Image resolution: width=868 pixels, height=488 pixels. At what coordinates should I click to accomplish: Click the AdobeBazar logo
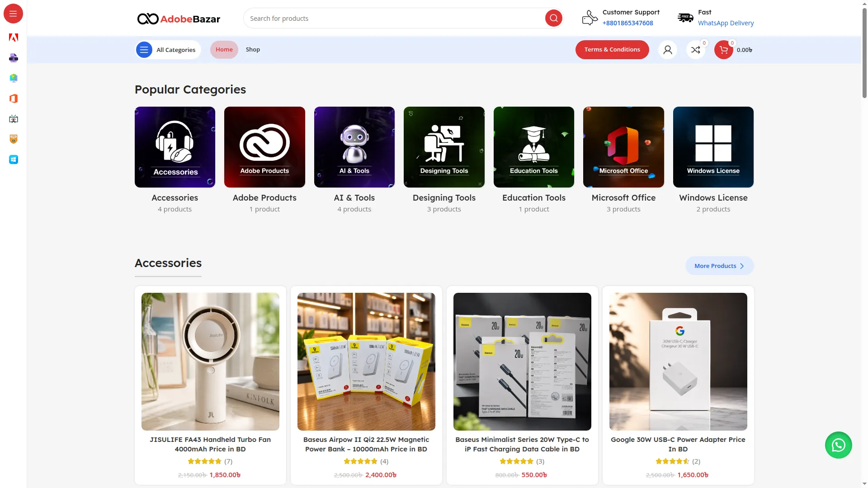tap(179, 19)
